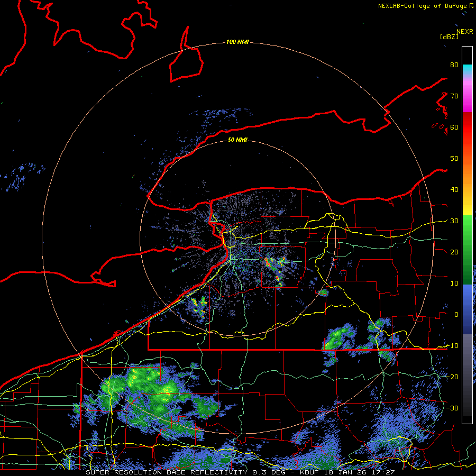Click the -10 value on the dBZ scale

452,345
